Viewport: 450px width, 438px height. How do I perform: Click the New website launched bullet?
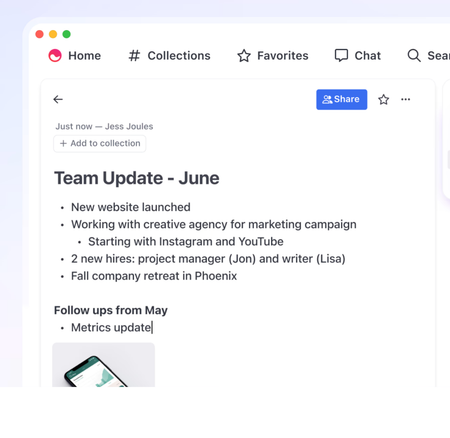tap(131, 207)
